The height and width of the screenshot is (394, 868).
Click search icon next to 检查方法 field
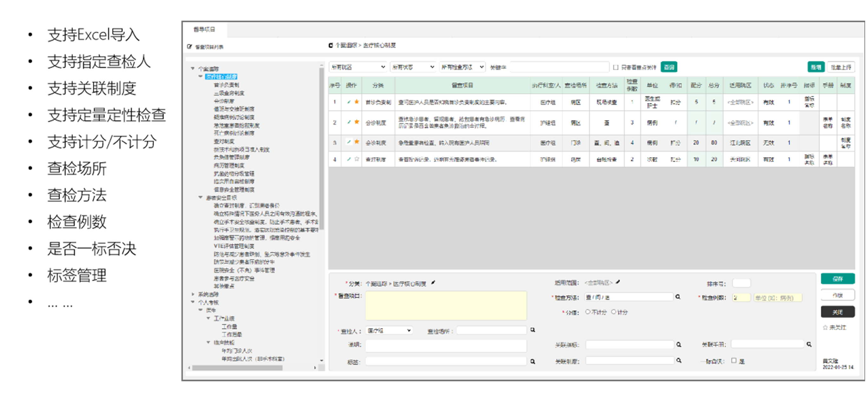678,297
